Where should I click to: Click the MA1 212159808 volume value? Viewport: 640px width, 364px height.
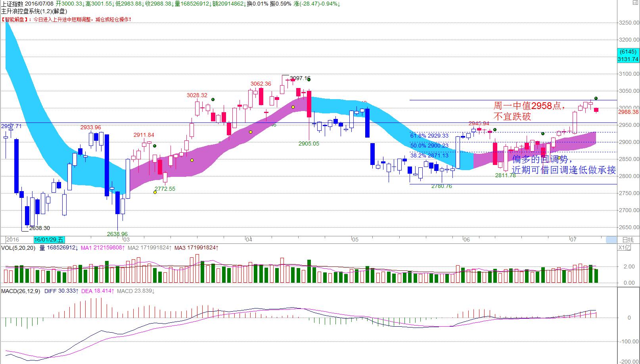point(103,248)
